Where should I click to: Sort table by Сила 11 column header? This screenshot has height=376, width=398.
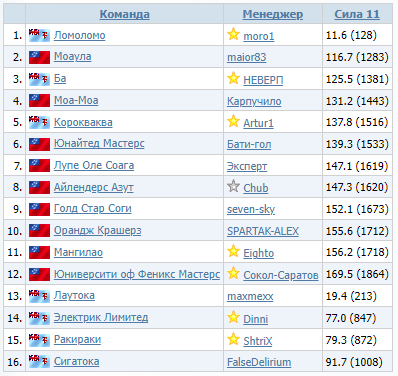[x=357, y=14]
